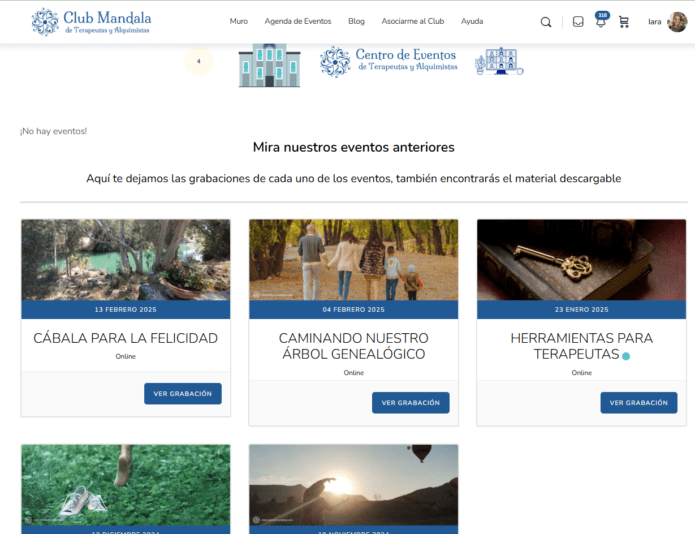The height and width of the screenshot is (534, 695).
Task: Open Caminando Nuestro Árbol Genealógico title
Action: [x=354, y=346]
